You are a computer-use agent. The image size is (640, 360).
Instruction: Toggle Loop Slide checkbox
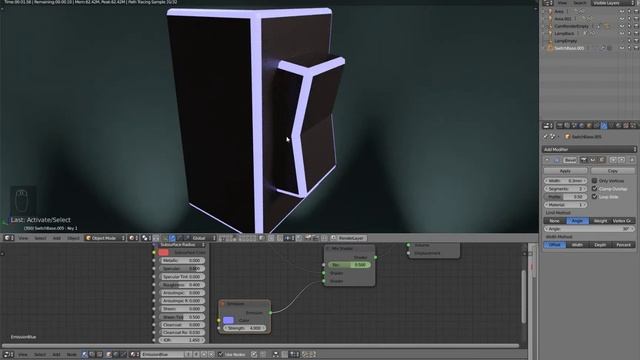click(x=594, y=196)
